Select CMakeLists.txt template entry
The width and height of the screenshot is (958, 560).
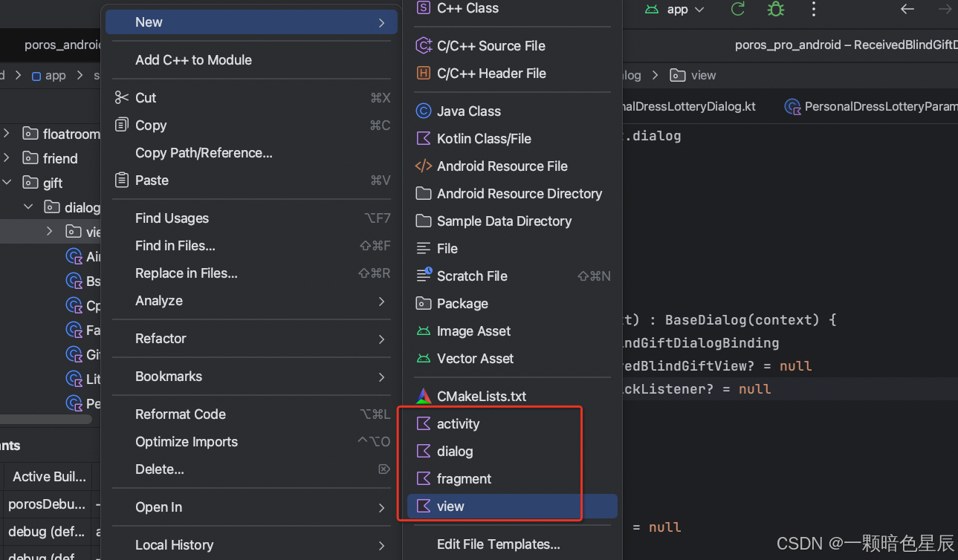tap(481, 397)
